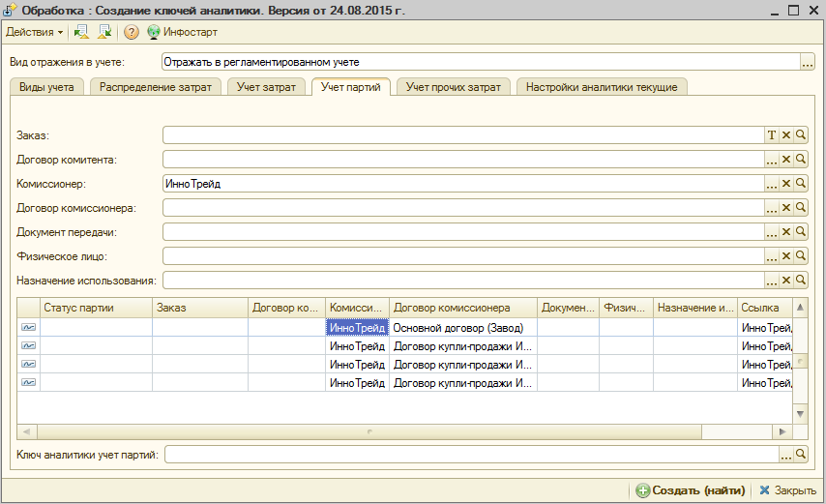Open selection for Ключ аналитики учет партий

coord(786,455)
